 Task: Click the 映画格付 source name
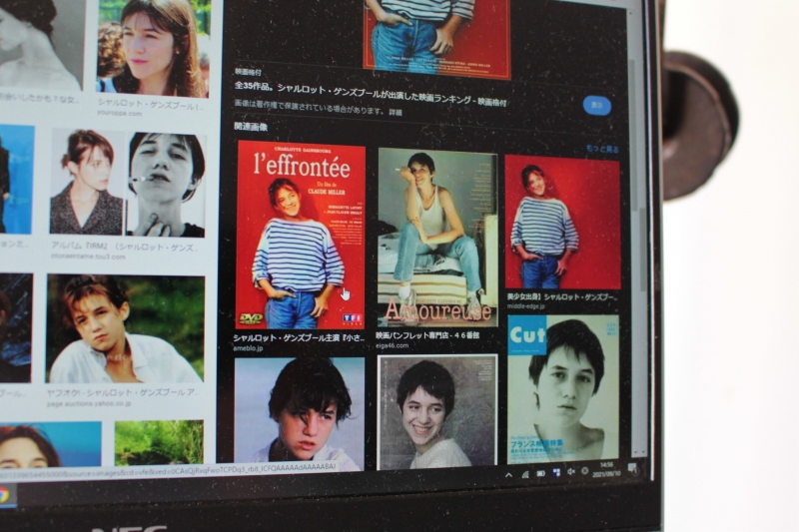click(248, 72)
